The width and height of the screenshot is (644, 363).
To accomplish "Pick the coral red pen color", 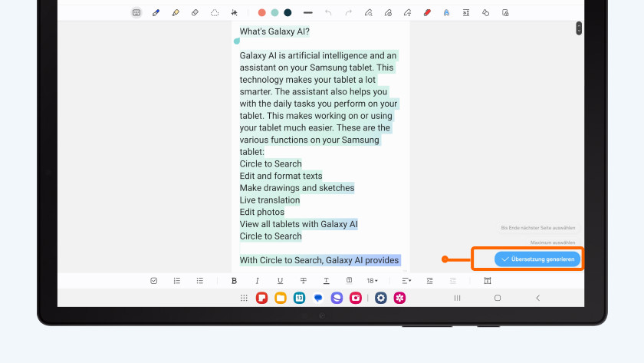I will tap(262, 13).
